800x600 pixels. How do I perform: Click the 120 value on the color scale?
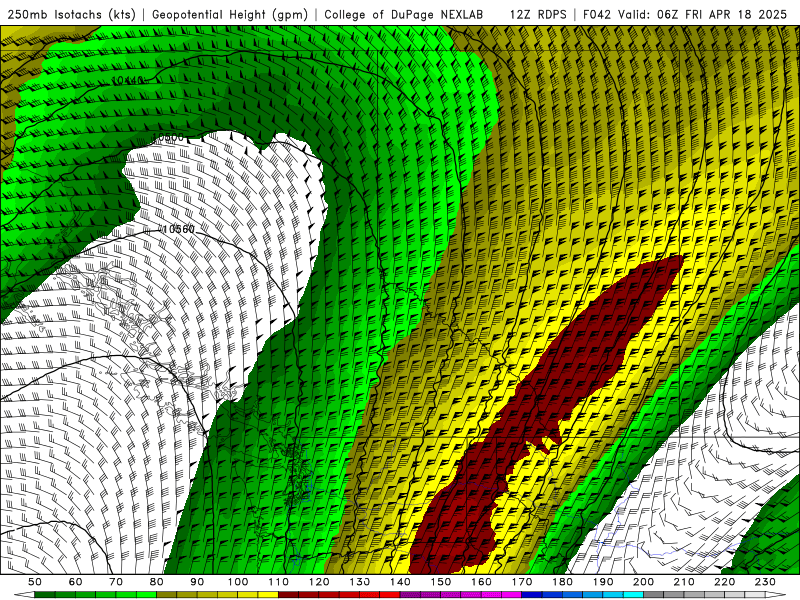(319, 582)
